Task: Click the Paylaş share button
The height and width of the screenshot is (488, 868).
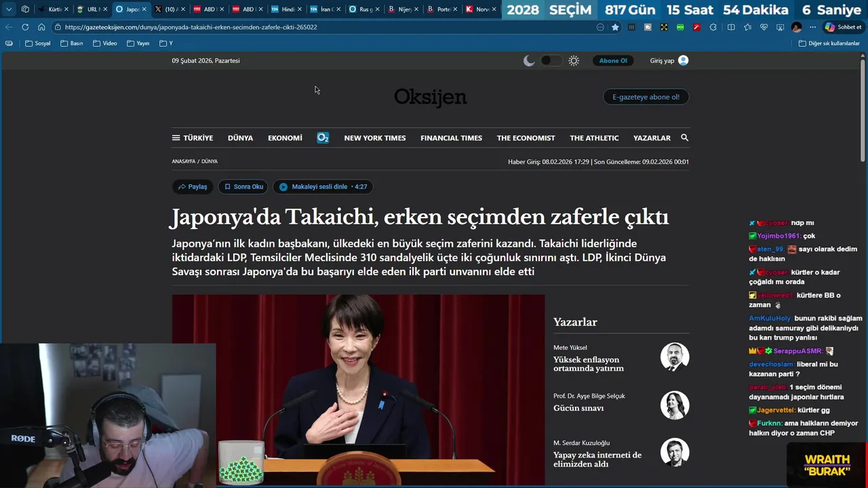Action: [193, 187]
